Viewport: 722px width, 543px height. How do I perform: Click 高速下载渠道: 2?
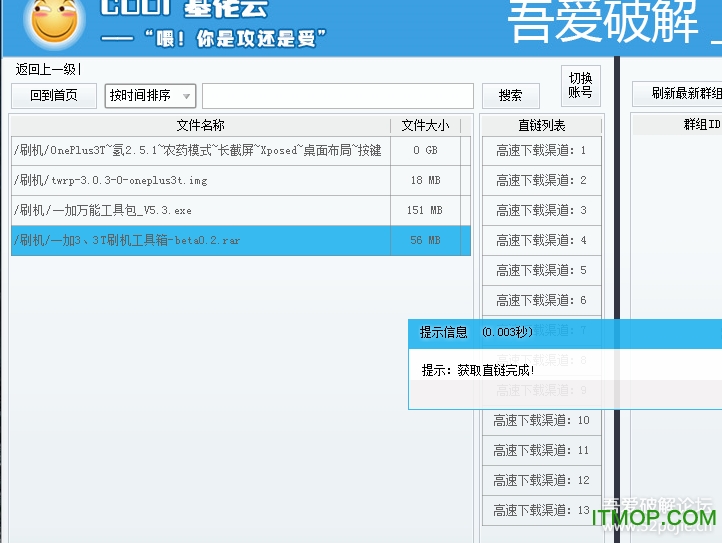pos(542,181)
